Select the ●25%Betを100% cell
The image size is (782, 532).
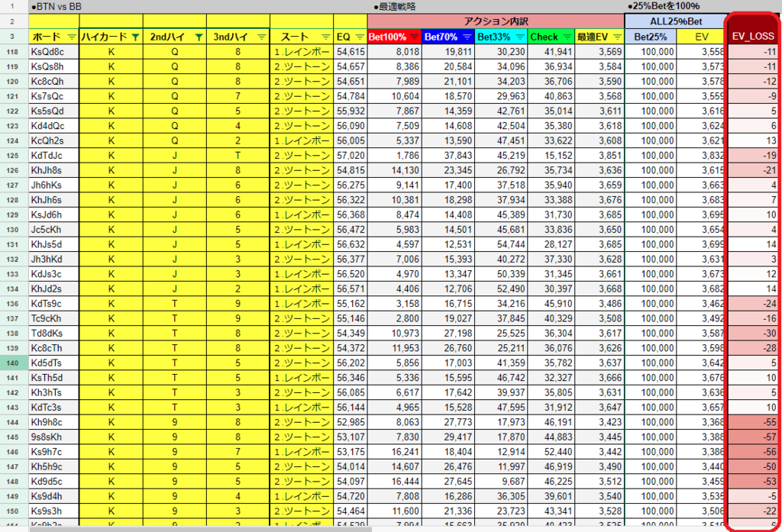[x=664, y=6]
